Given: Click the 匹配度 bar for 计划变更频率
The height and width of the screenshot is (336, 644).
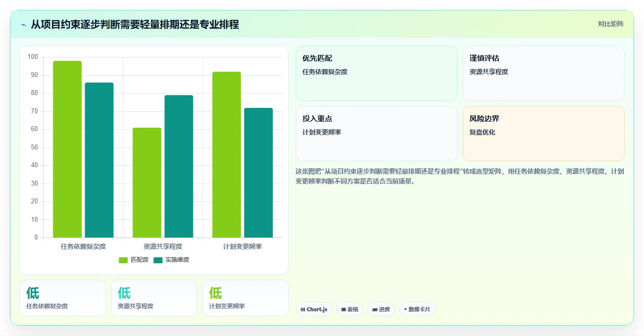Looking at the screenshot, I should pyautogui.click(x=226, y=154).
